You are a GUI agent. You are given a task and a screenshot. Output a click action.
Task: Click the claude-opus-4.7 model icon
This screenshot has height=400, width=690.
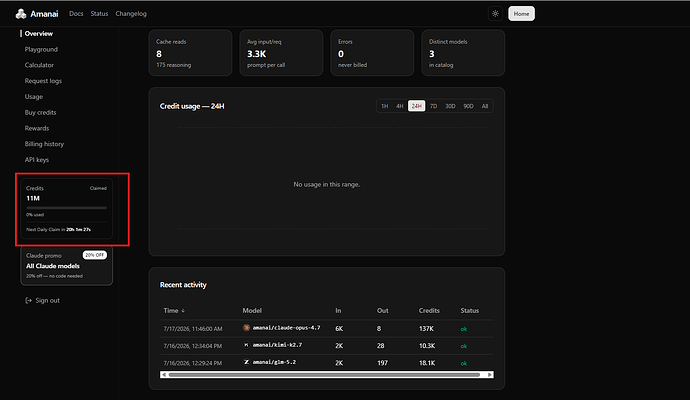click(246, 328)
